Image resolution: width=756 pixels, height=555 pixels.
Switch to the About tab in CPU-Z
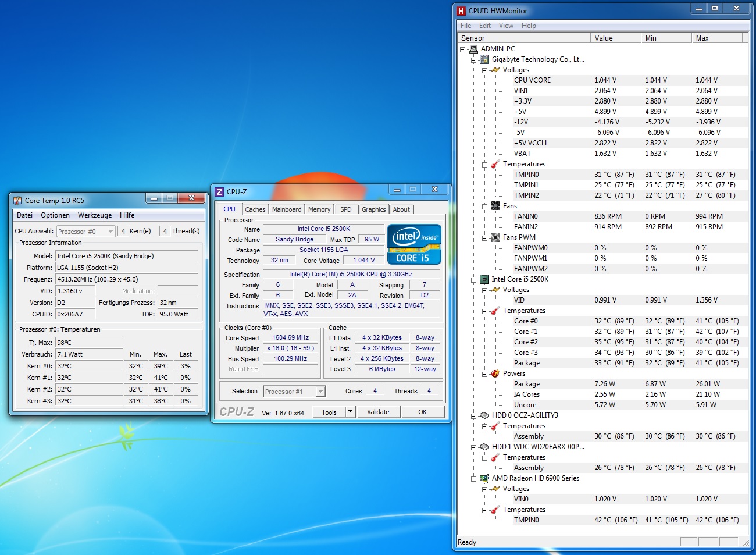click(401, 209)
